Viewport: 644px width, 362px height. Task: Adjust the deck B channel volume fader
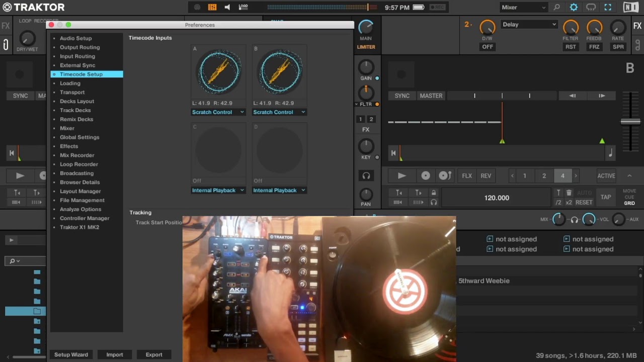point(630,121)
